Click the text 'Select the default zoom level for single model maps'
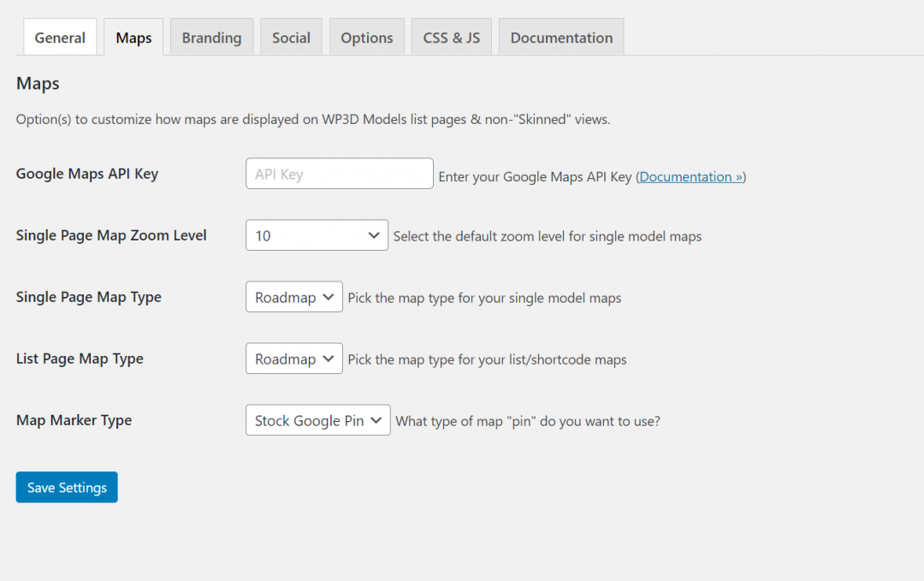The image size is (924, 581). (548, 236)
